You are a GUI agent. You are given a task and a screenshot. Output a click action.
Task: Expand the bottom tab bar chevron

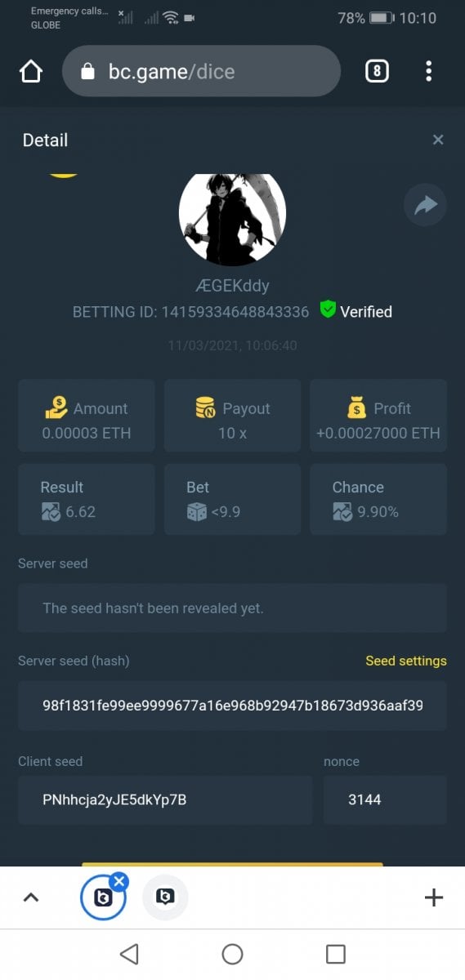30,898
